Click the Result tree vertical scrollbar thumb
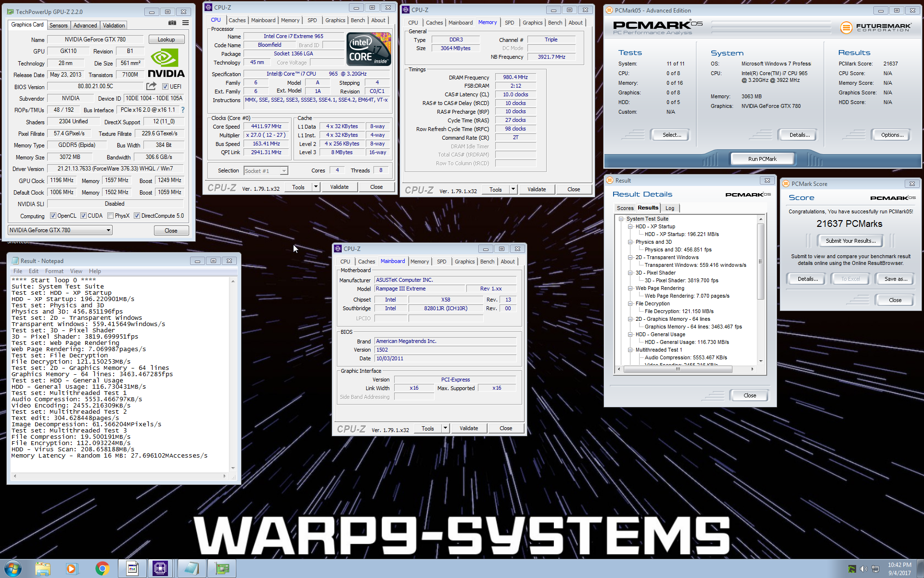The image size is (924, 578). pos(761,262)
